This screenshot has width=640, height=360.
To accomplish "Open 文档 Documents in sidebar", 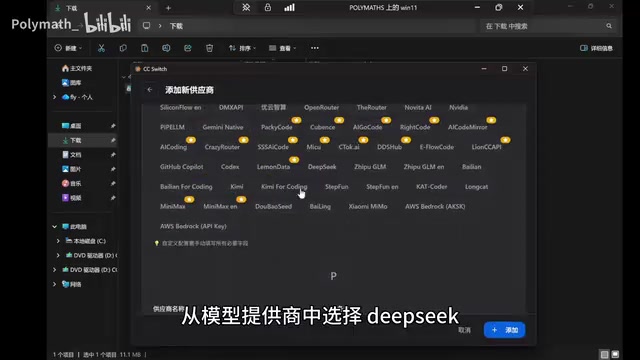I will [71, 155].
